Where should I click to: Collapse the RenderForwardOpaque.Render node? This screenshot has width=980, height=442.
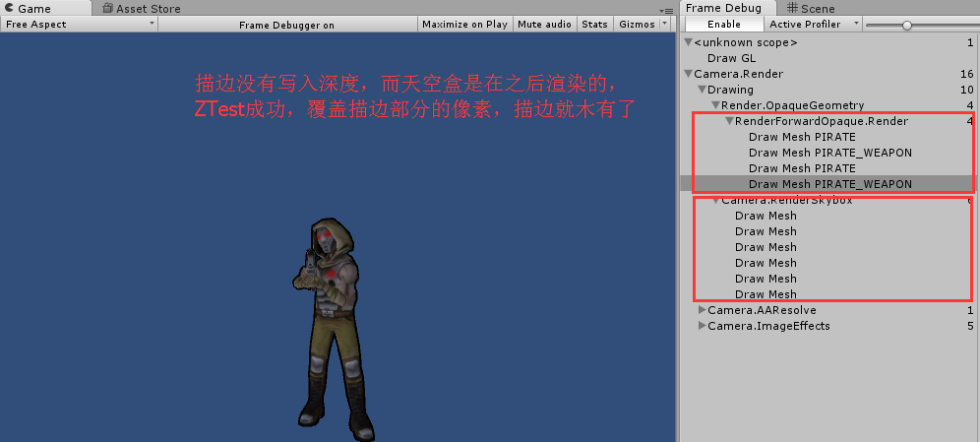click(x=729, y=121)
